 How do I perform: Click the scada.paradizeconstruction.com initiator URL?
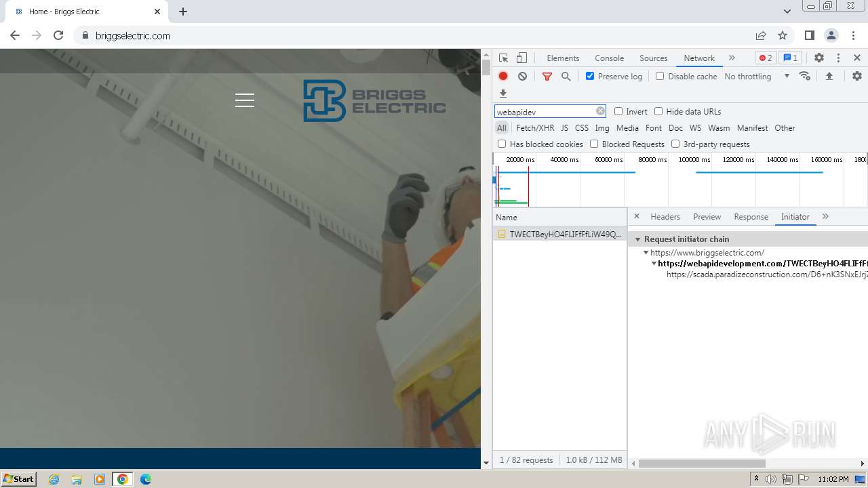pyautogui.click(x=767, y=274)
